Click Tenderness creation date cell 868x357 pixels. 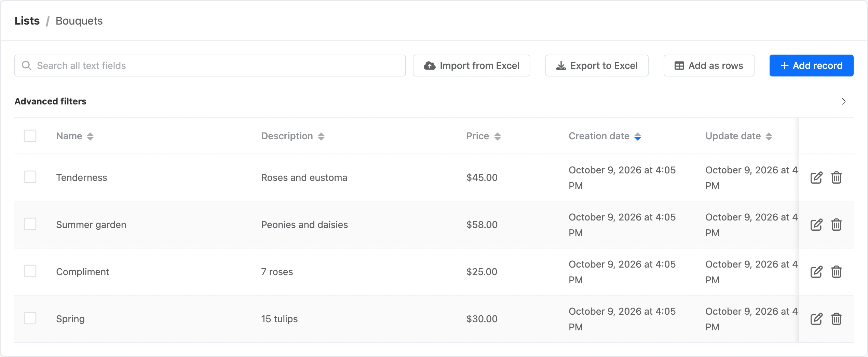[x=622, y=178]
